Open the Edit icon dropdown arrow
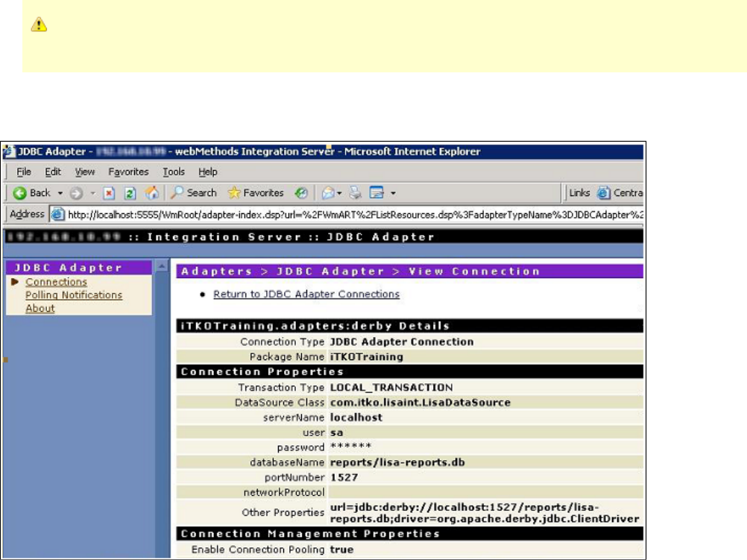Viewport: 747px width, 560px height. pyautogui.click(x=393, y=193)
